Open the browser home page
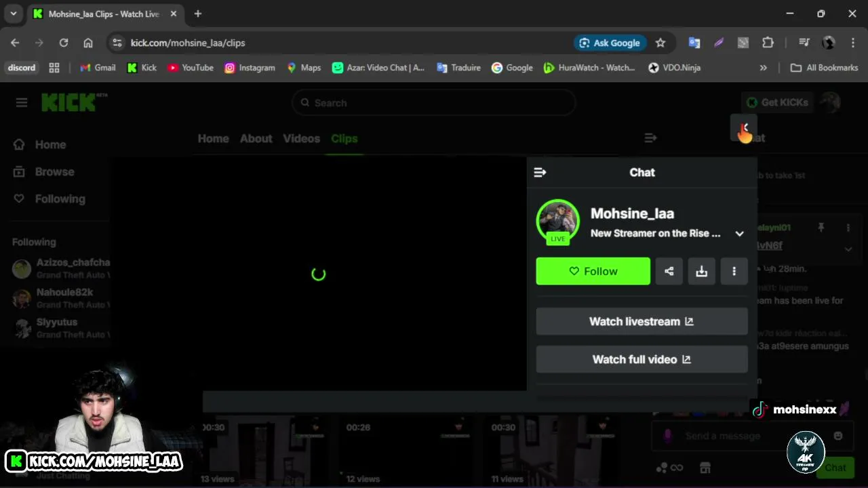868x488 pixels. 88,43
